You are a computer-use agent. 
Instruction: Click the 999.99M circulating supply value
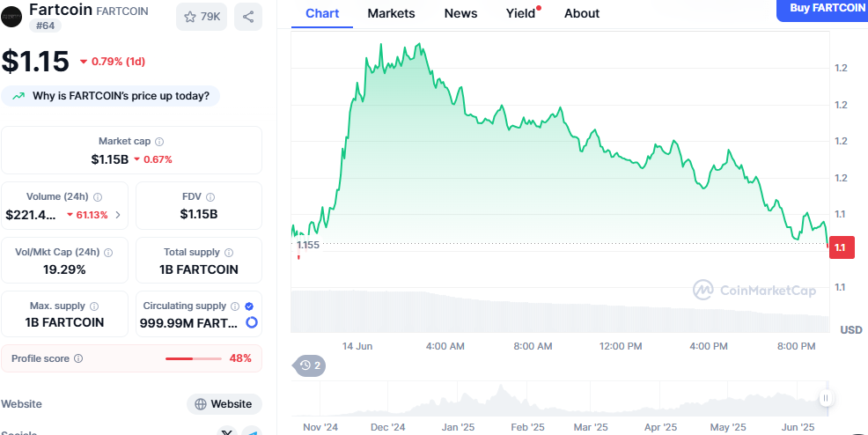coord(188,322)
